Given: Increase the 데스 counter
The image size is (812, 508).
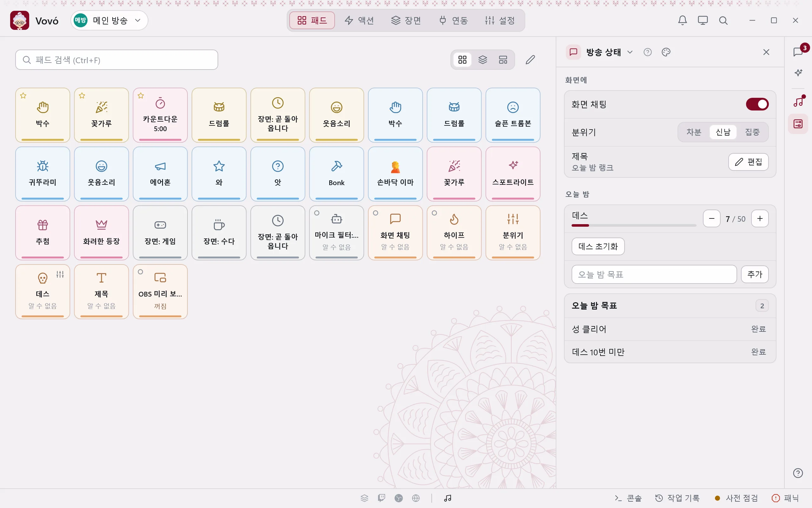Looking at the screenshot, I should [x=760, y=218].
